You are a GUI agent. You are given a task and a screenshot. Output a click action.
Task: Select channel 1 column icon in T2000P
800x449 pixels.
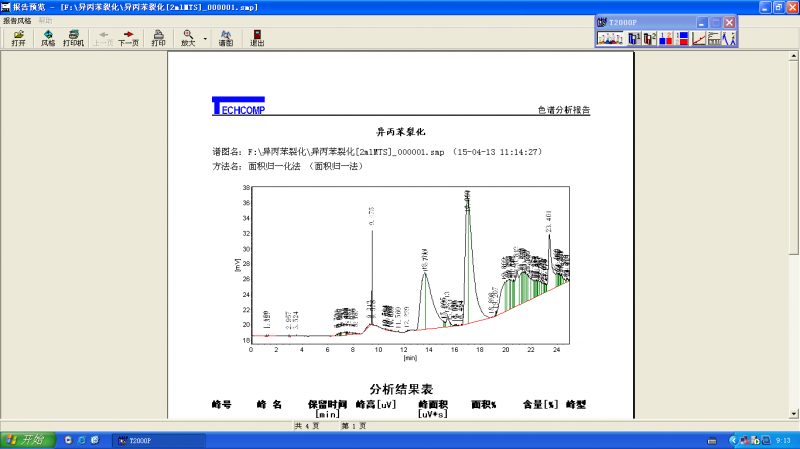pyautogui.click(x=634, y=38)
